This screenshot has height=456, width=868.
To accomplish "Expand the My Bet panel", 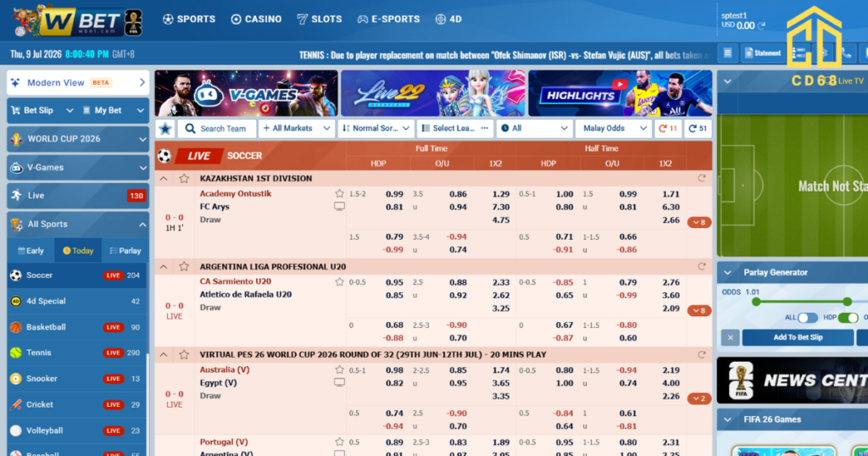I will tap(113, 110).
